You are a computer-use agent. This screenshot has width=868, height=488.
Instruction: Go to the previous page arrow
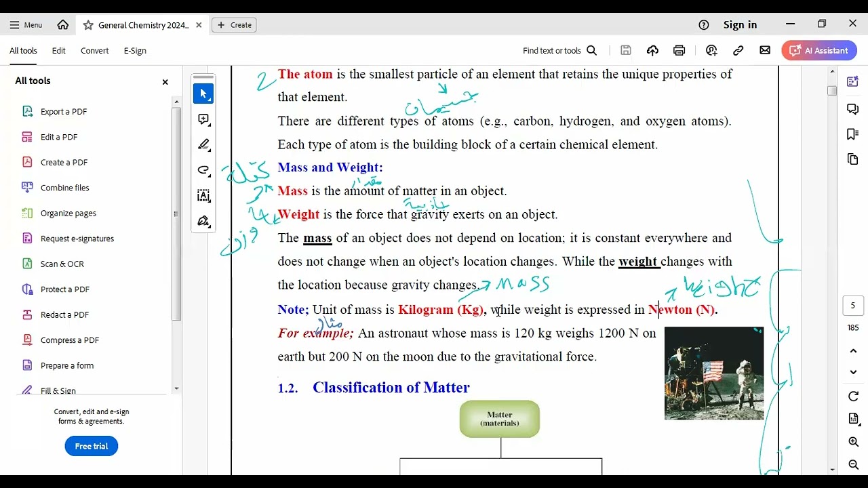point(853,350)
